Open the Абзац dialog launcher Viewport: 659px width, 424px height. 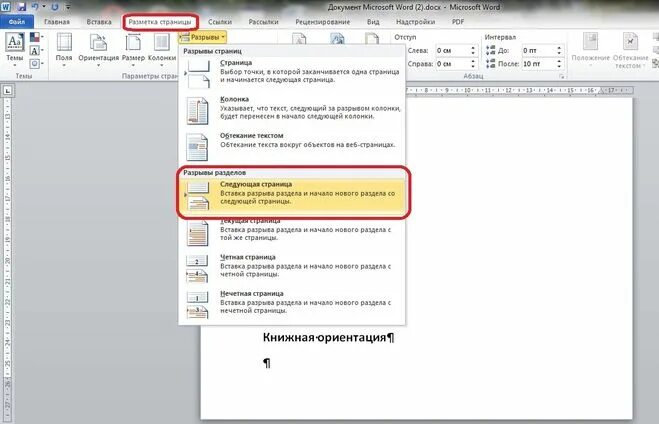click(x=561, y=76)
